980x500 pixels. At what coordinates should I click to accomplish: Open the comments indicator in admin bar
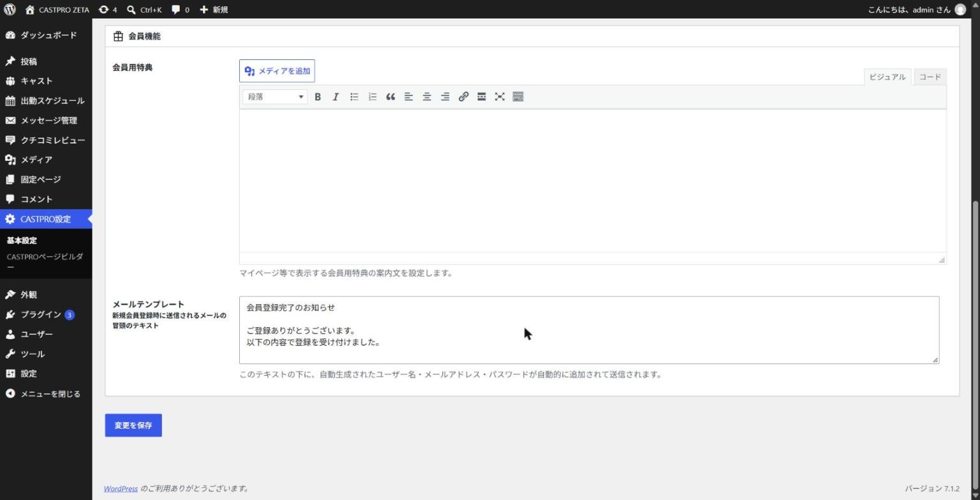click(181, 10)
